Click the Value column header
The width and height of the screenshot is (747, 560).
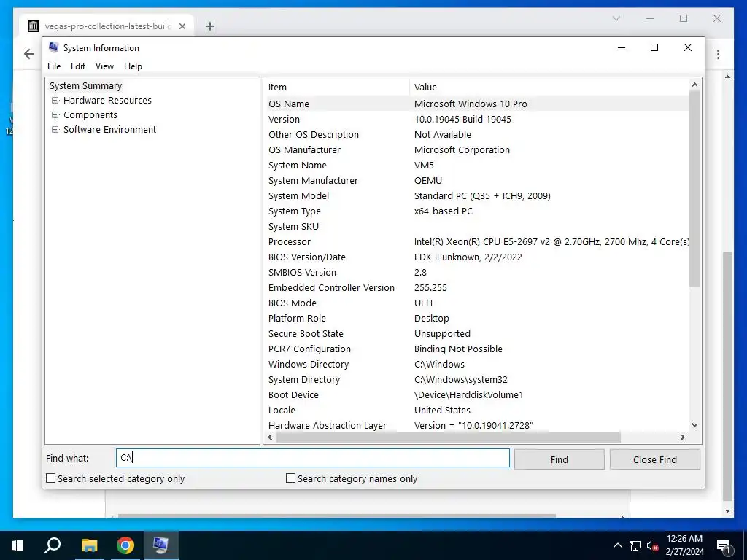pyautogui.click(x=549, y=87)
